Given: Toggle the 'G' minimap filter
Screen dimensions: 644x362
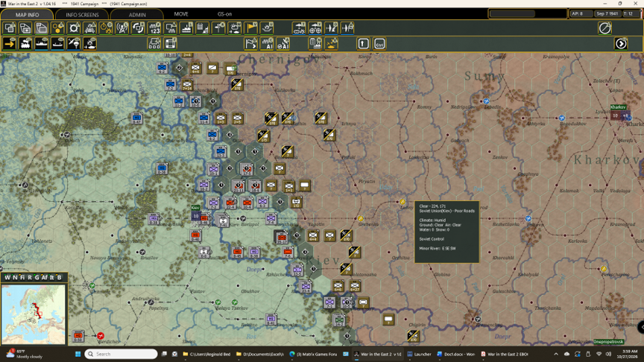Looking at the screenshot, I should (x=37, y=277).
